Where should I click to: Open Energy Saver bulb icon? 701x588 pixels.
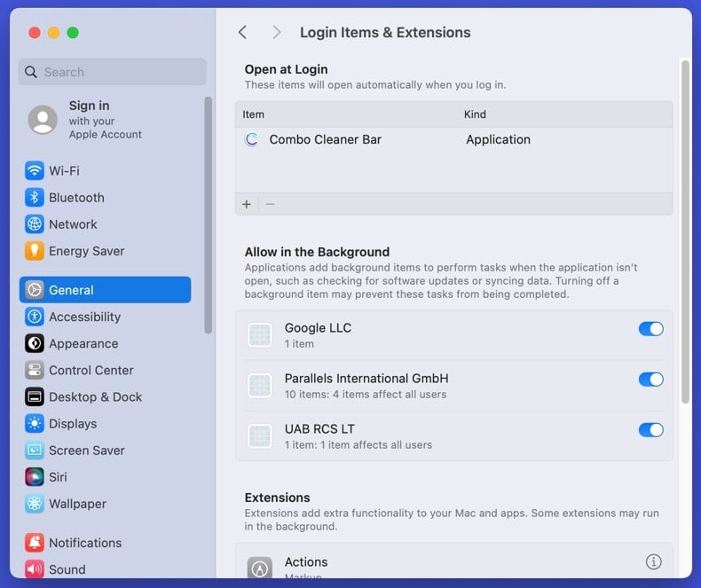coord(35,251)
